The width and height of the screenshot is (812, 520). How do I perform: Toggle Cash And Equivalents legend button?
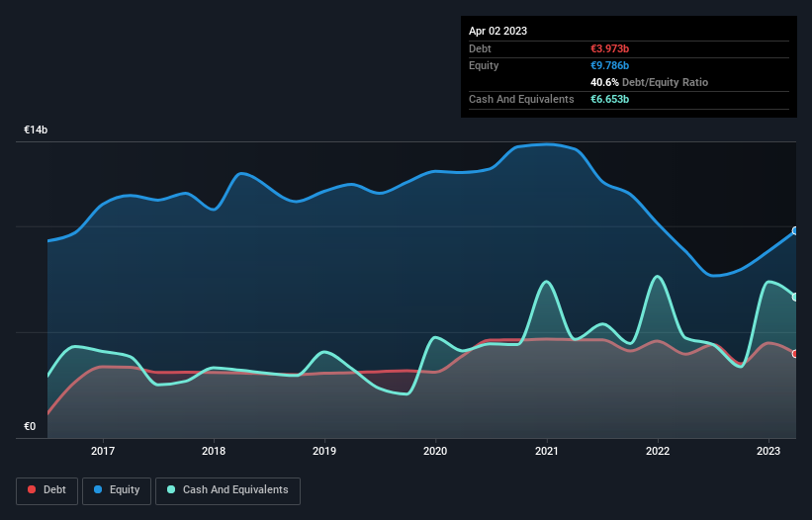pos(227,490)
